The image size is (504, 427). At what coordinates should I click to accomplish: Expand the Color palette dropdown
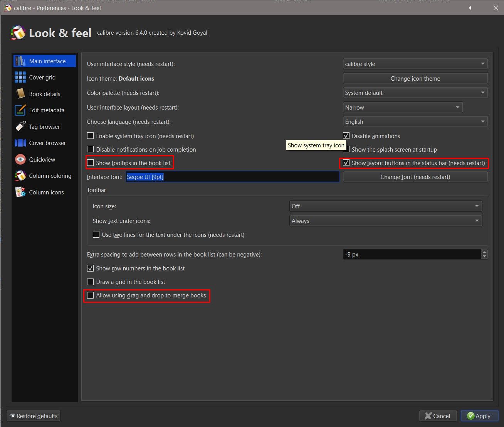[x=415, y=93]
